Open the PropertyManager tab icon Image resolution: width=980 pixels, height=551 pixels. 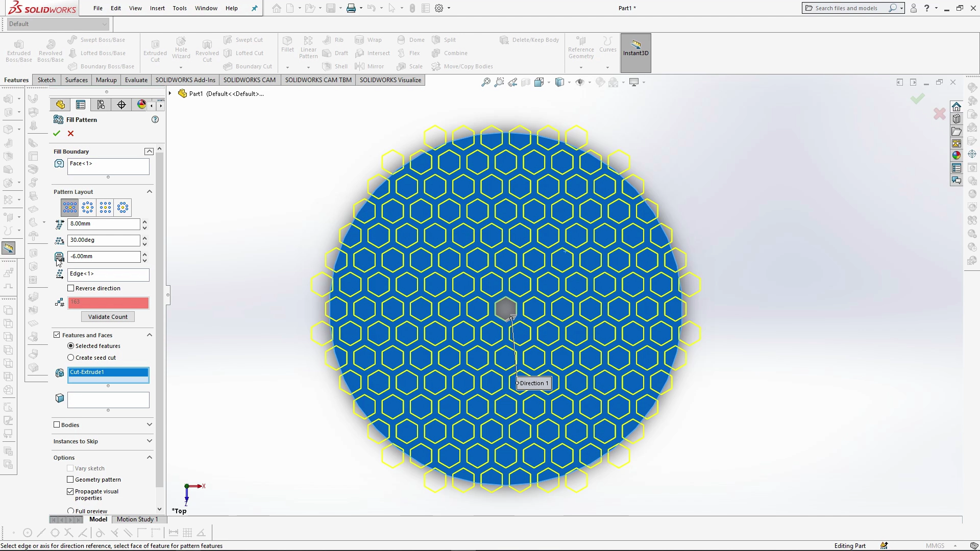[81, 105]
